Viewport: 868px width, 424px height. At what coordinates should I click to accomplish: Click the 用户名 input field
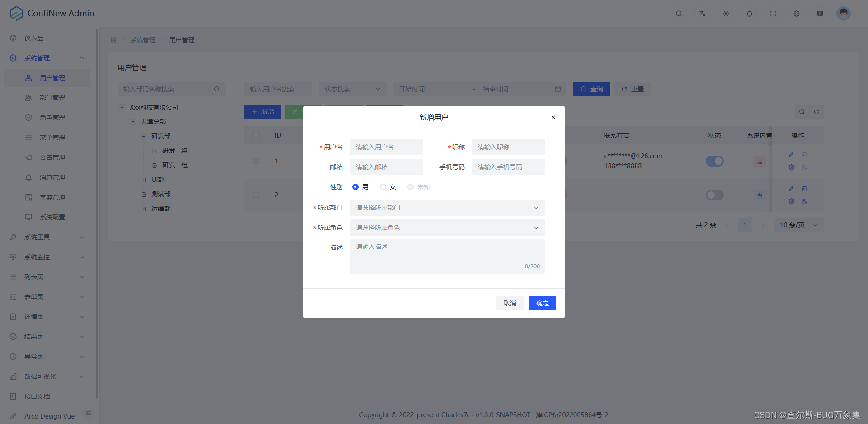click(x=387, y=147)
